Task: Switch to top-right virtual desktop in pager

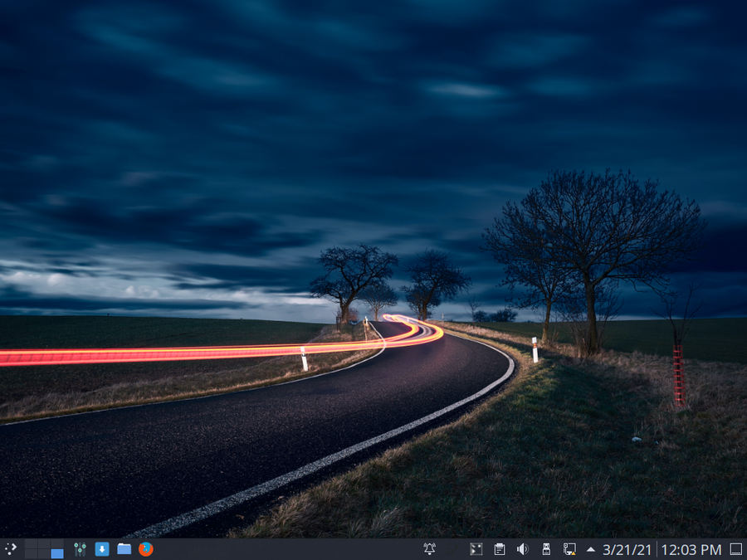Action: pyautogui.click(x=57, y=543)
